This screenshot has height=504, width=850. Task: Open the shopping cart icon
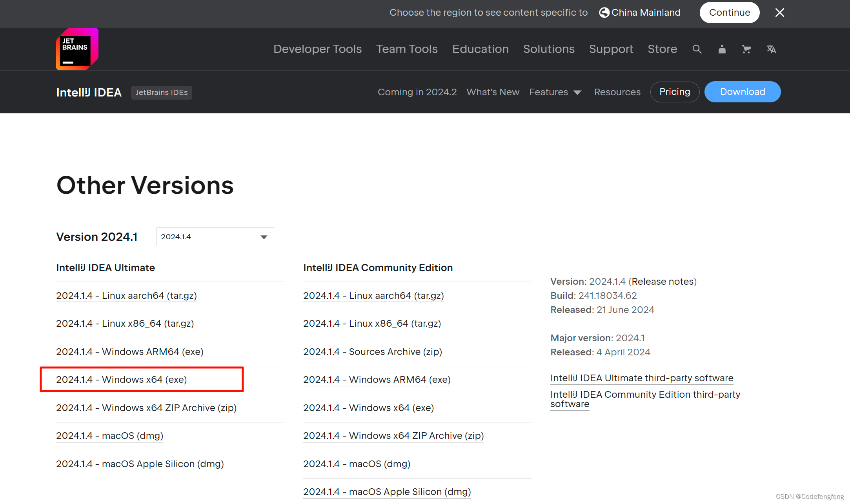[x=746, y=49]
